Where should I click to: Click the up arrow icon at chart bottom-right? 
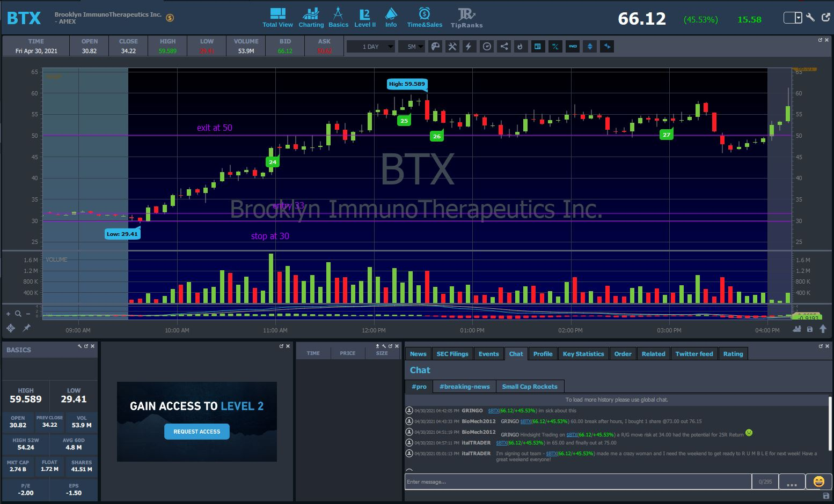point(823,329)
